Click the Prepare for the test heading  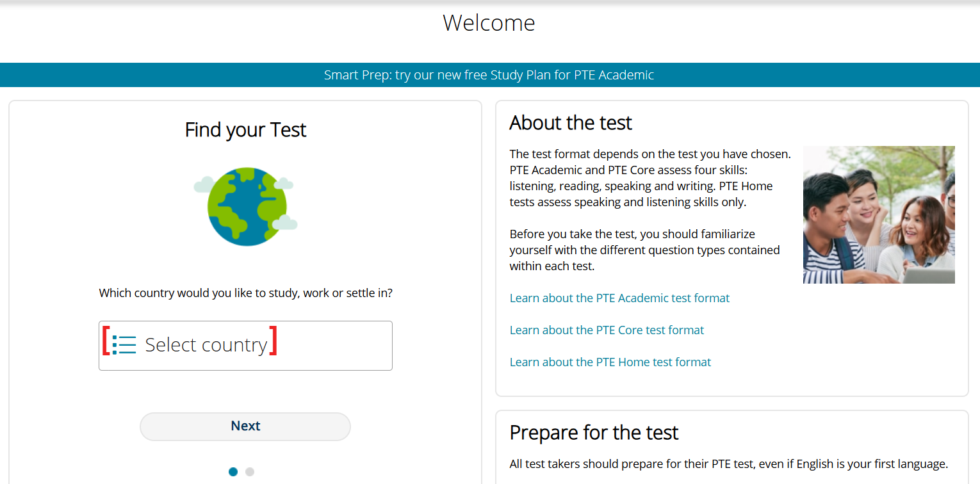(x=594, y=433)
